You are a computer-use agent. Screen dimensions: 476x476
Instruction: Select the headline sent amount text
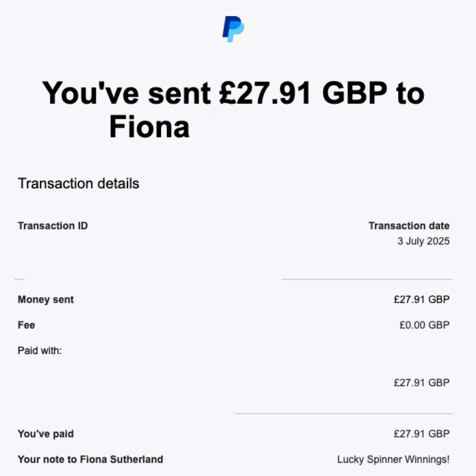tap(265, 93)
